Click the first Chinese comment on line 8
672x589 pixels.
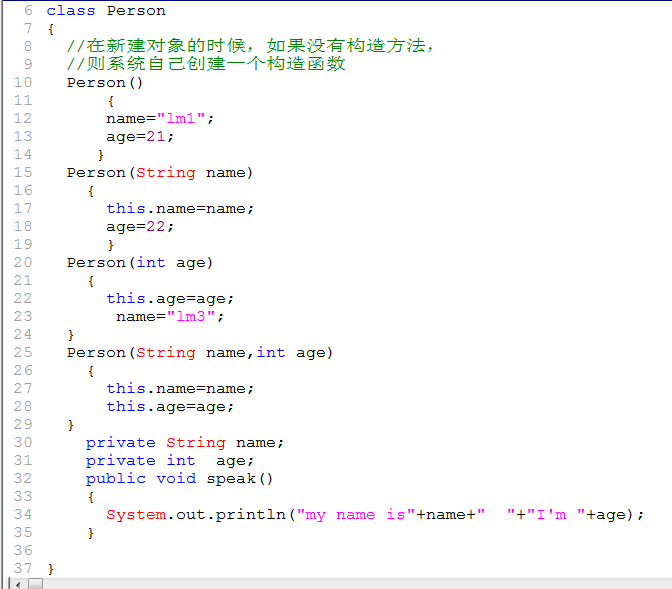(x=251, y=45)
